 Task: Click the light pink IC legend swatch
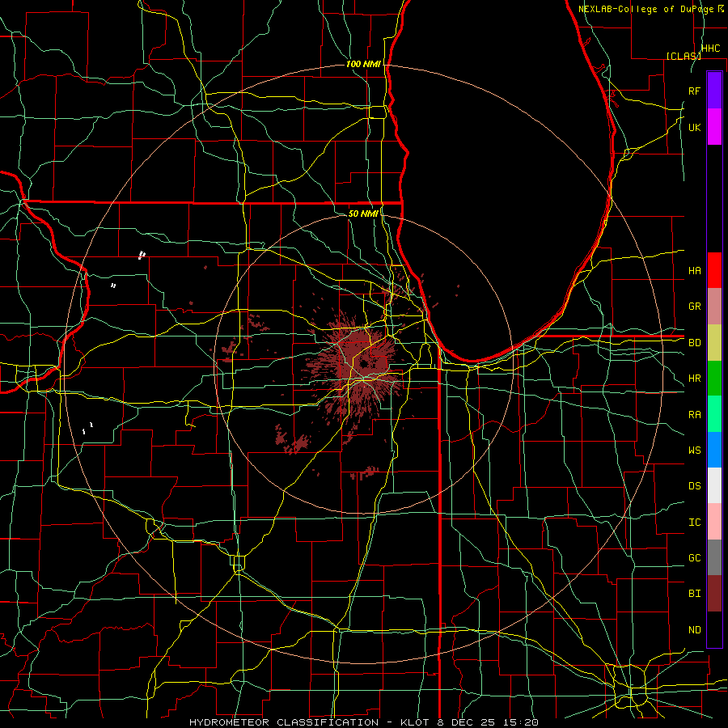pos(714,522)
